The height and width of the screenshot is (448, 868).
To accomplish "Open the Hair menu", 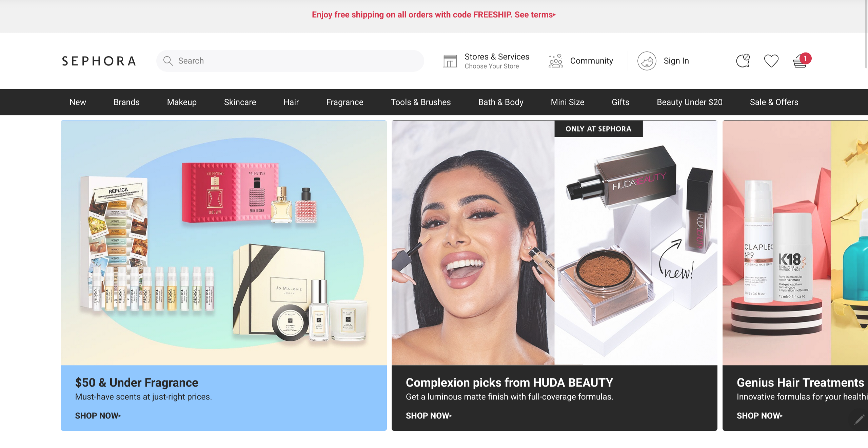I will pos(291,102).
